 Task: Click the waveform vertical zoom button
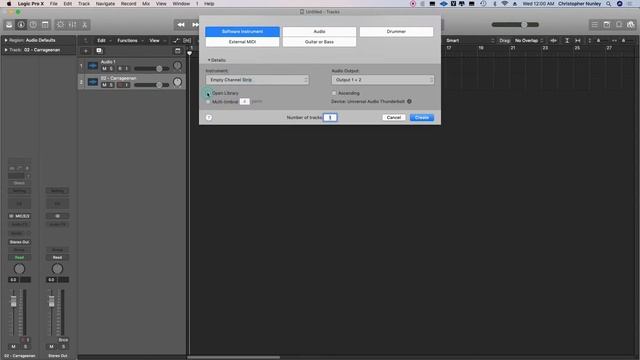553,40
